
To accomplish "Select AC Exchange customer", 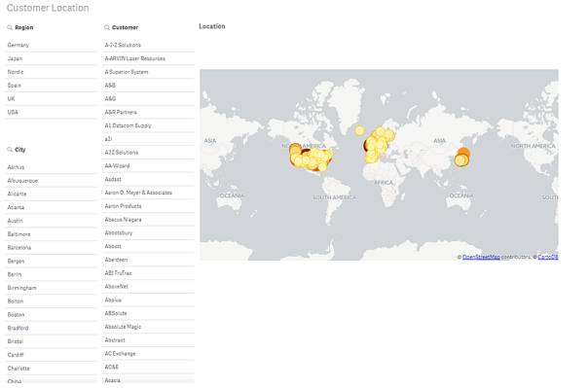I will pyautogui.click(x=148, y=354).
